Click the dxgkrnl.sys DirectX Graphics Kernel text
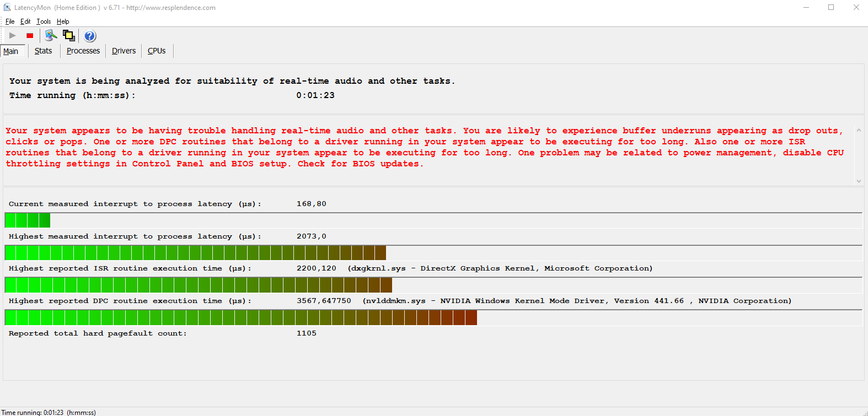 [x=500, y=268]
